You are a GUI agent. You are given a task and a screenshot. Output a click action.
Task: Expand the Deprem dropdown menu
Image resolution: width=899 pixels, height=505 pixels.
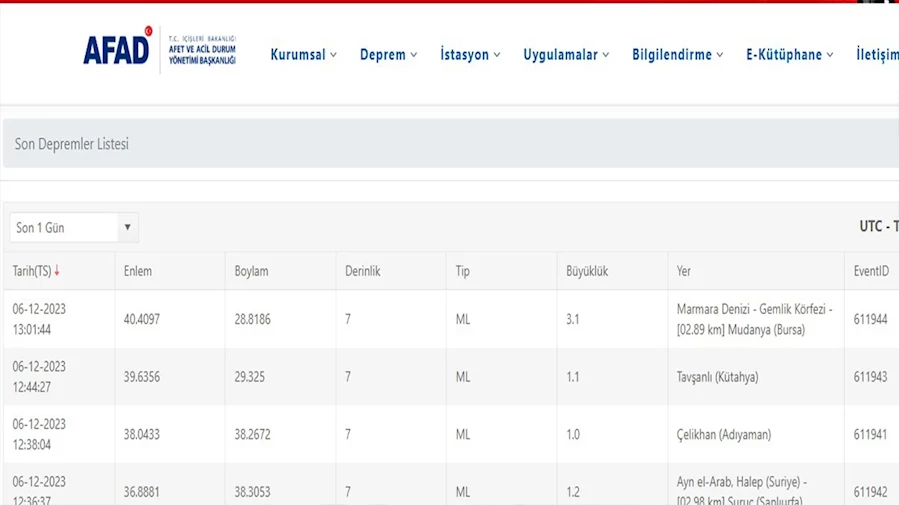click(388, 55)
